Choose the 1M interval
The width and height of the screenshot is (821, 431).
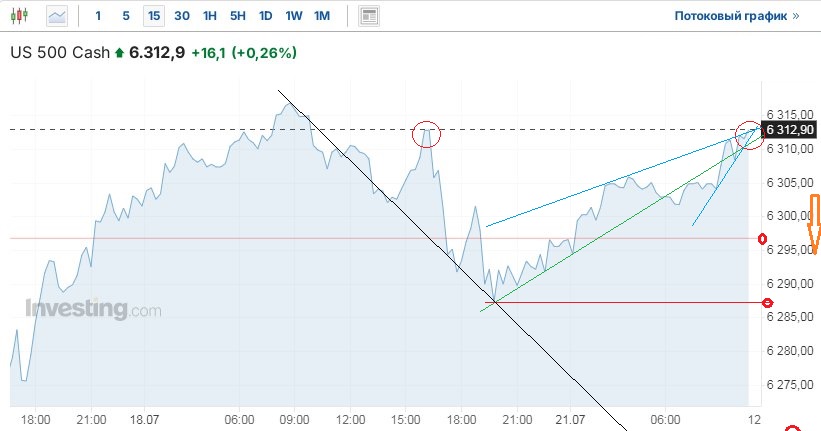pos(321,16)
